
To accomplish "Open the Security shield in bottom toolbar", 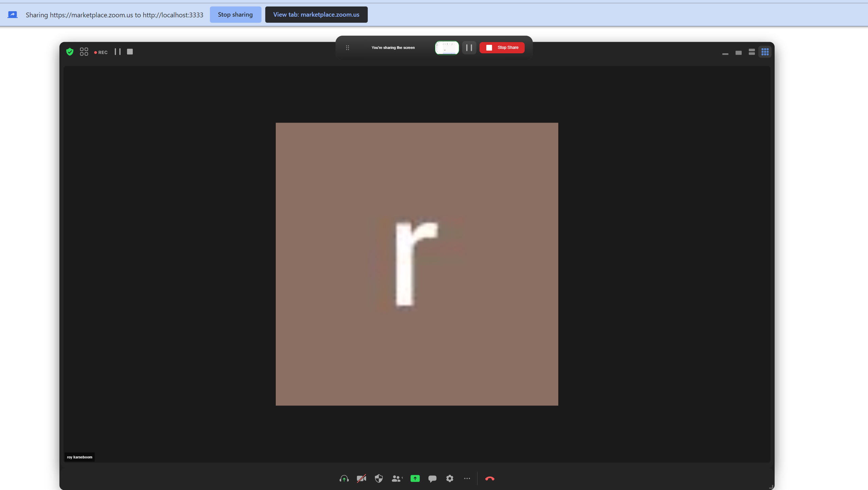I will tap(379, 478).
